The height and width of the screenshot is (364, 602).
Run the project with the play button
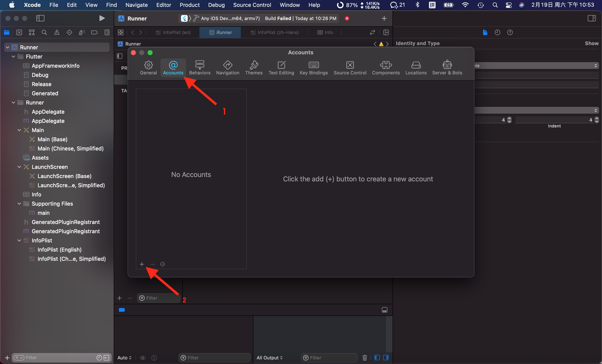pos(102,18)
